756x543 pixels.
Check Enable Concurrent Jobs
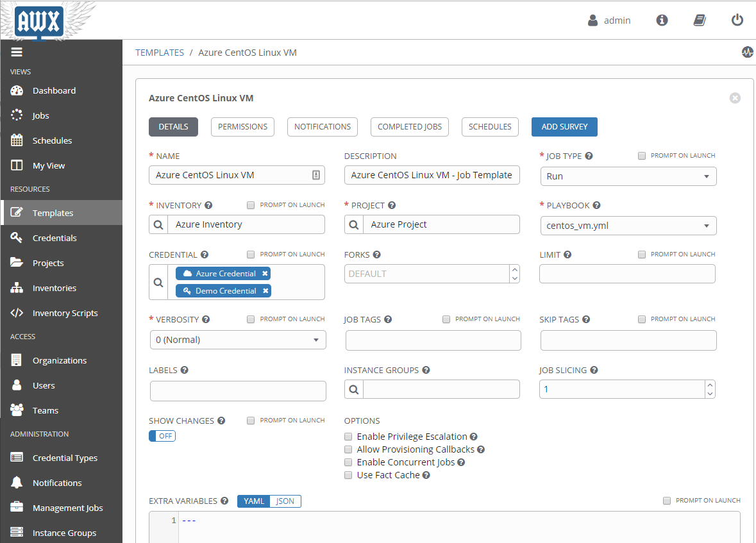(x=348, y=462)
